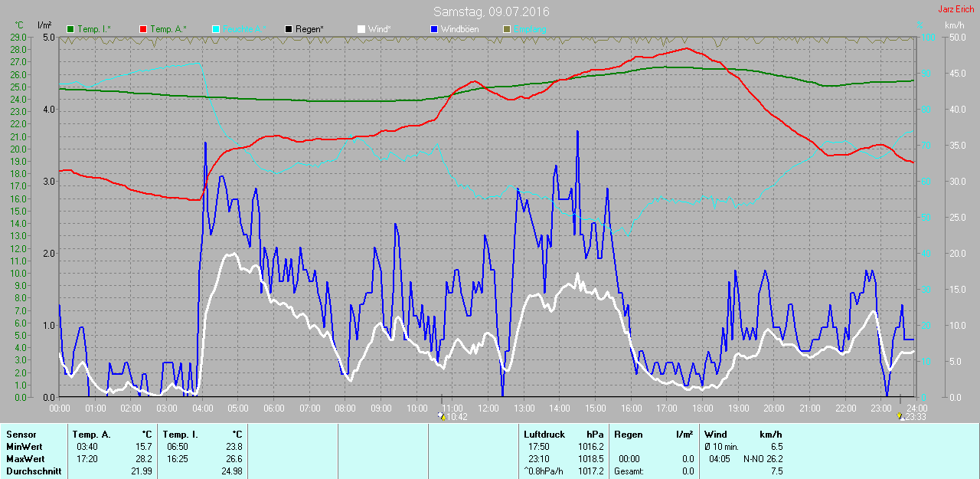The height and width of the screenshot is (479, 980).
Task: Select the 'Wind*' legend label
Action: [x=379, y=29]
